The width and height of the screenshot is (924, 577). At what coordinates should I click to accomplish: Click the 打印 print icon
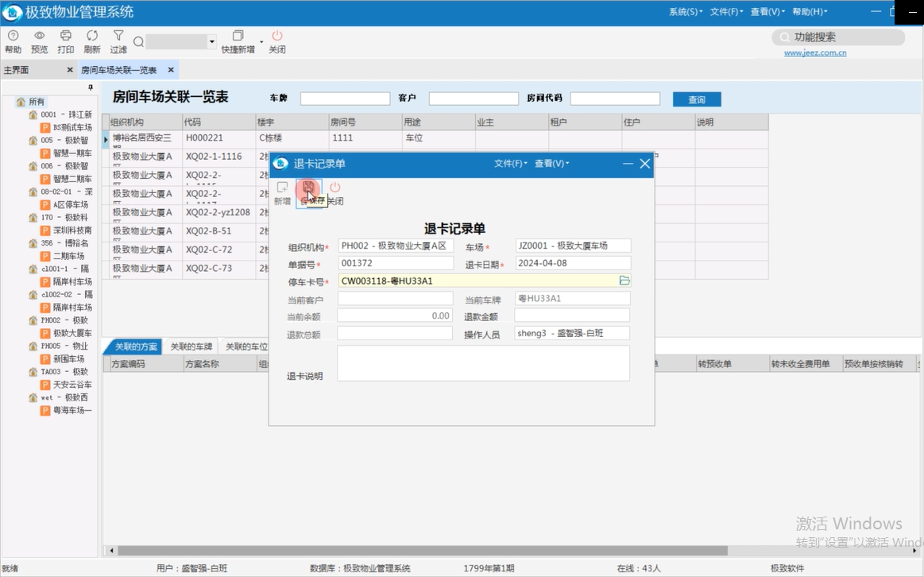(66, 36)
